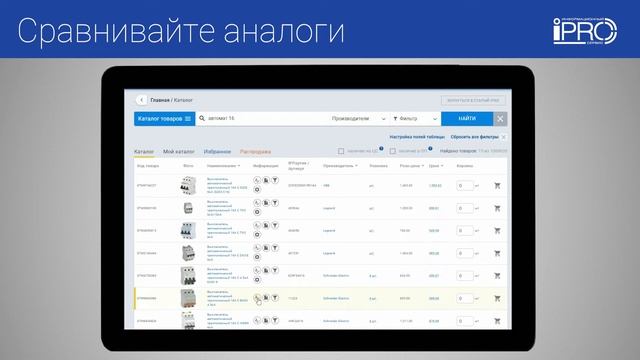Viewport: 640px width, 360px height.
Task: Switch to the Каталог tab
Action: point(144,151)
